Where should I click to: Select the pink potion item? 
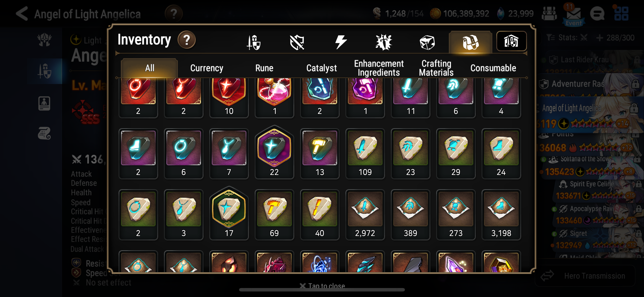(x=274, y=97)
